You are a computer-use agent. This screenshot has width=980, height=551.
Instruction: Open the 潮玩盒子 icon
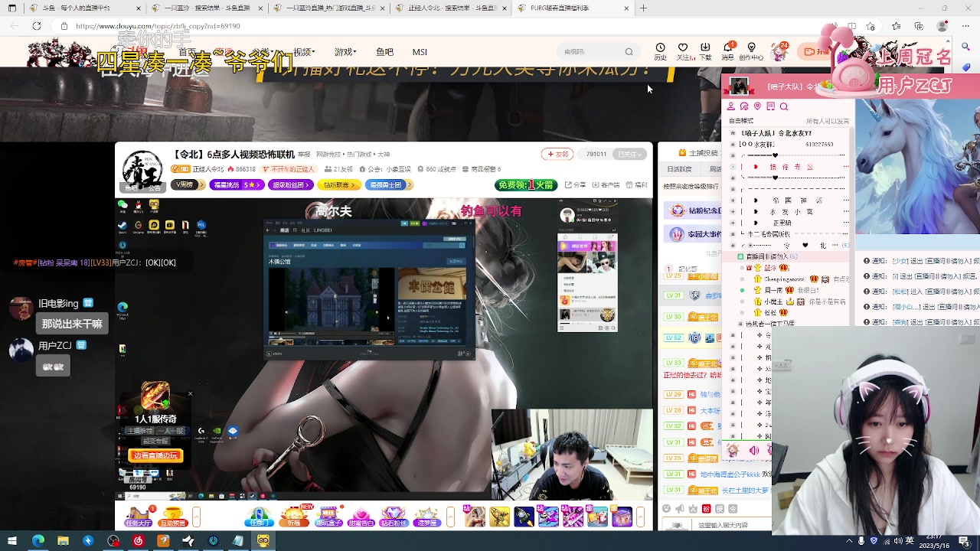(328, 517)
